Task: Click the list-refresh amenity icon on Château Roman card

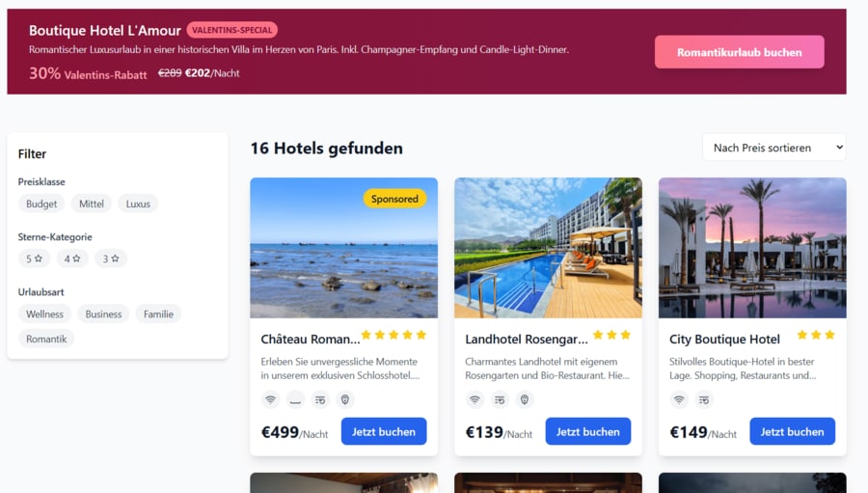Action: point(320,399)
